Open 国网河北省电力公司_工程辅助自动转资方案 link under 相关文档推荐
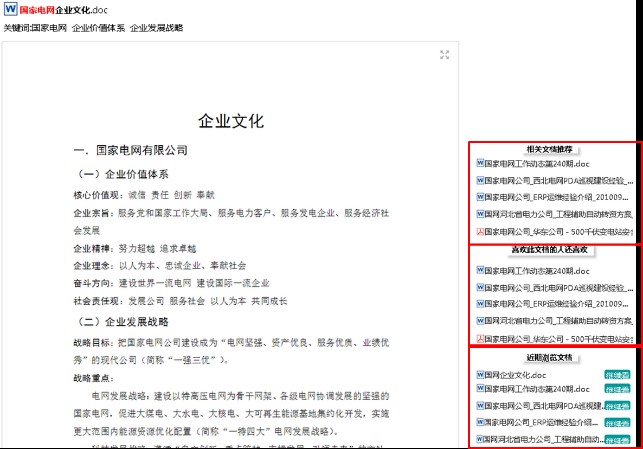 [559, 214]
